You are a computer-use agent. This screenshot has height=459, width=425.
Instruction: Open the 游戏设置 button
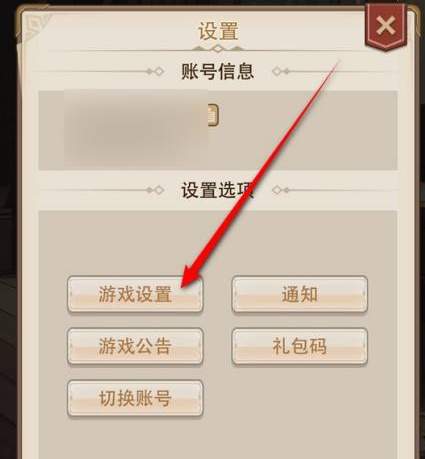click(x=135, y=294)
